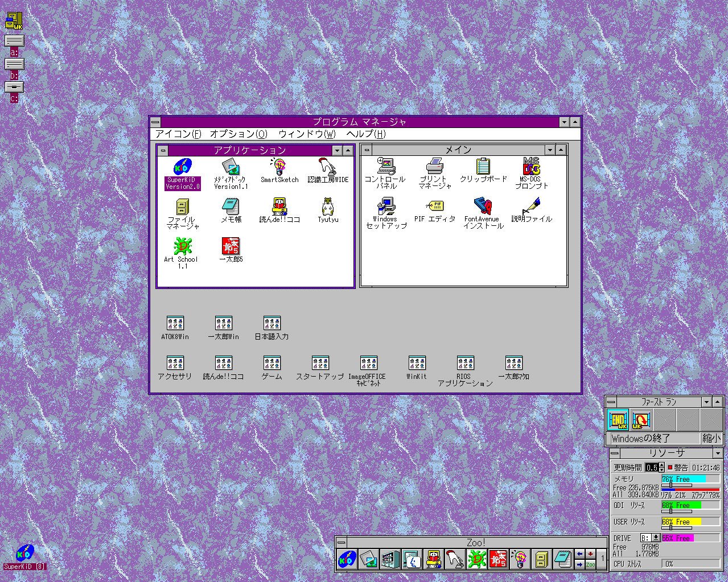Open the オプション(O) menu
The image size is (728, 582).
[238, 134]
